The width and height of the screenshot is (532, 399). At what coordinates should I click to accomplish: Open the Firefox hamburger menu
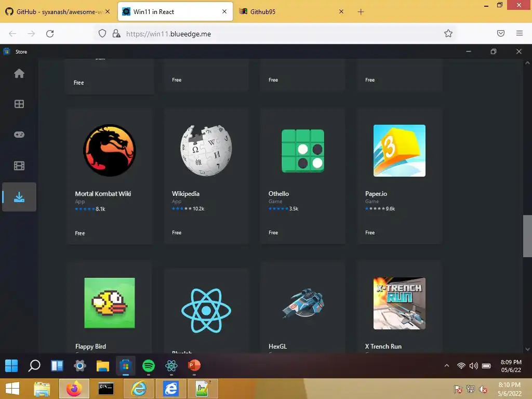coord(520,33)
